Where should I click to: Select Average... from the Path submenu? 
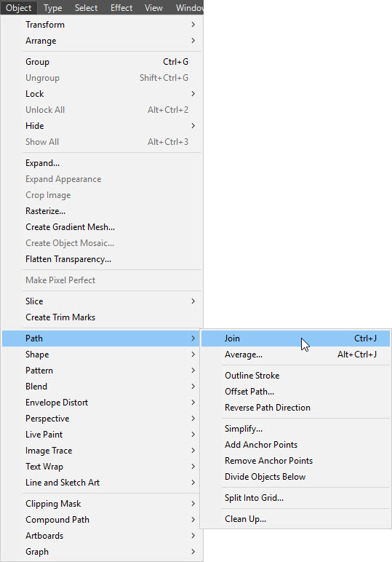click(x=295, y=355)
